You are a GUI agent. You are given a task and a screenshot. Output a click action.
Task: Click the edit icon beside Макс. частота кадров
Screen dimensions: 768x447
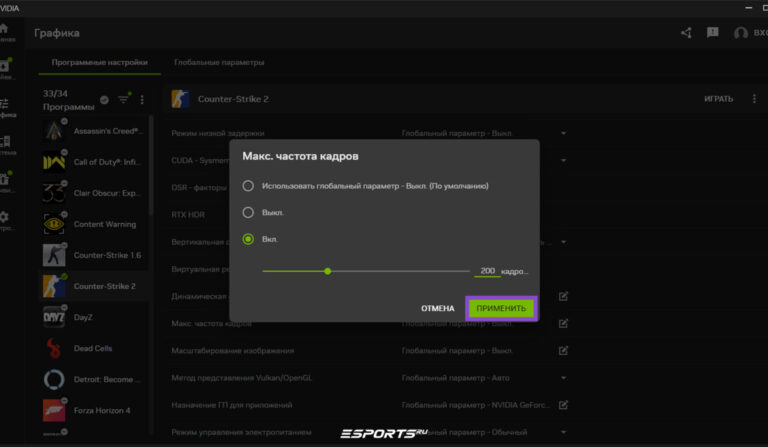click(x=563, y=324)
